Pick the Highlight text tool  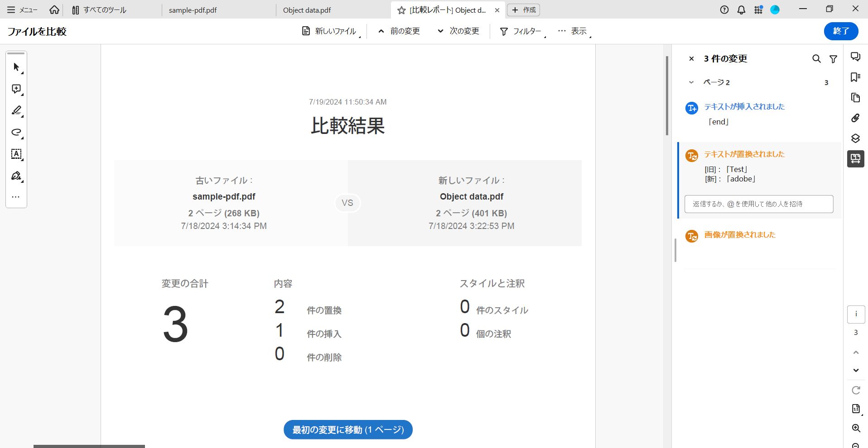coord(16,110)
